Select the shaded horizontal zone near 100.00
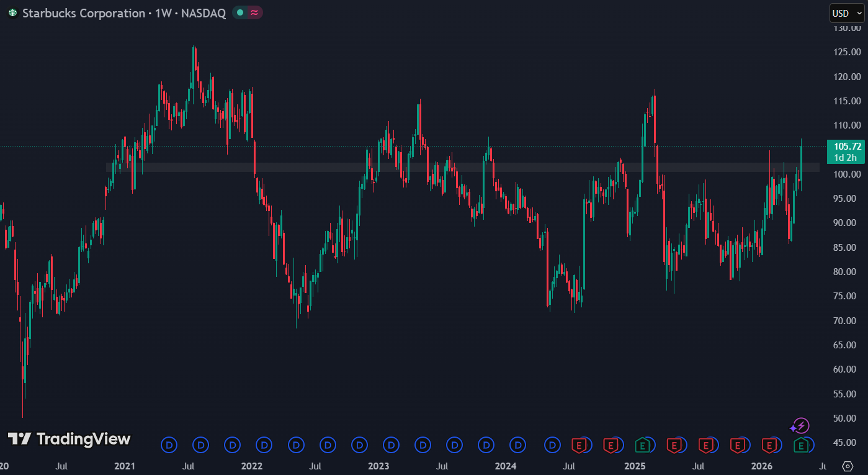868x475 pixels. [463, 167]
